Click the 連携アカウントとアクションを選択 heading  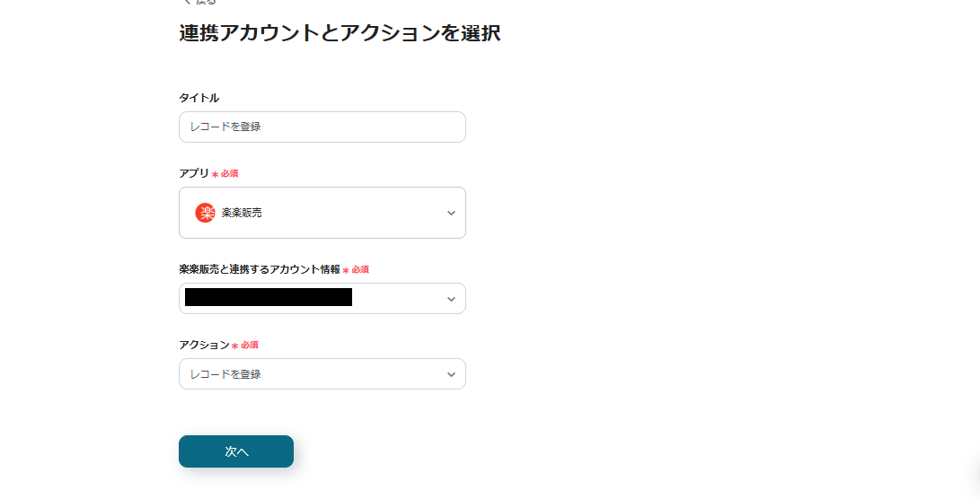(340, 34)
